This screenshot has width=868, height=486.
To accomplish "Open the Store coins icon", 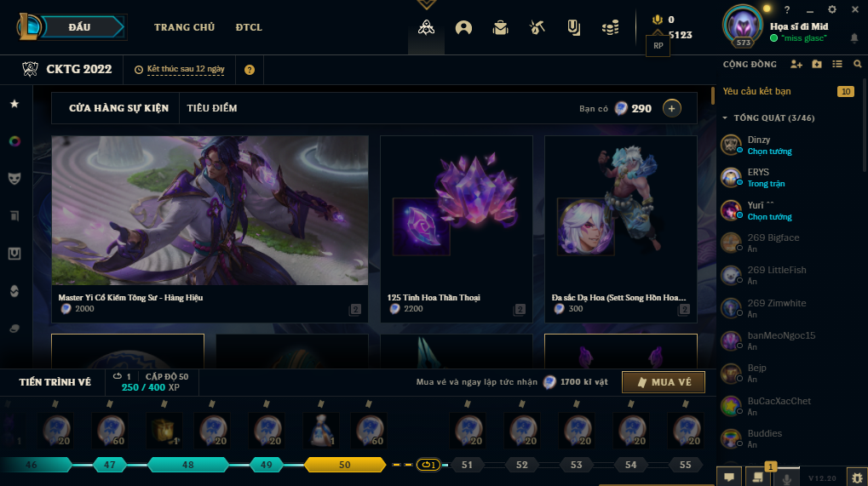I will (610, 27).
